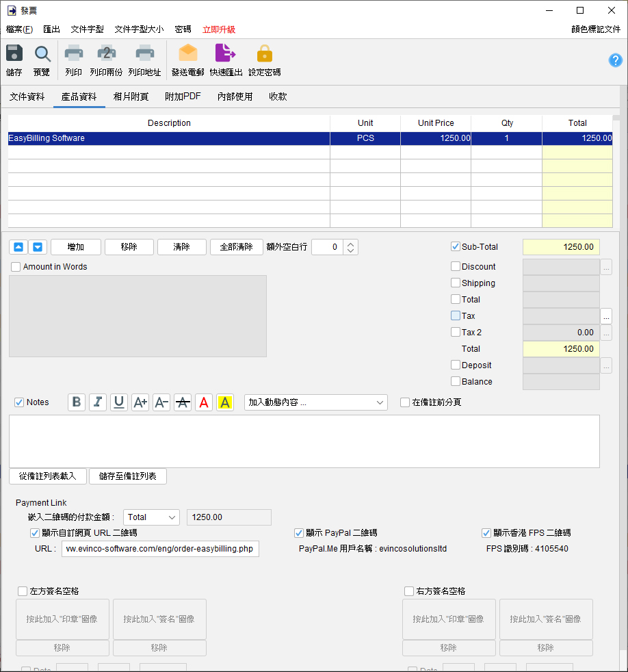Click the Remove (移除) row button

pos(129,247)
